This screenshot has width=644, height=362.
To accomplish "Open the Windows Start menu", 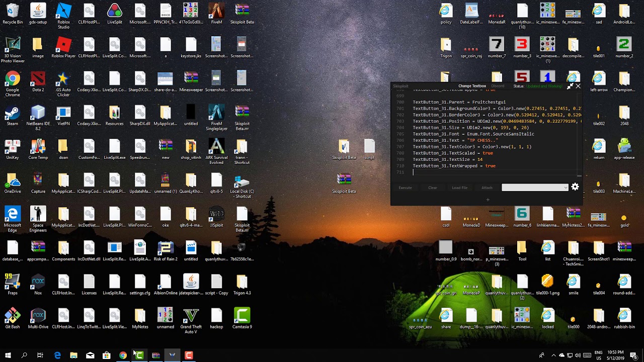I will pos(8,355).
